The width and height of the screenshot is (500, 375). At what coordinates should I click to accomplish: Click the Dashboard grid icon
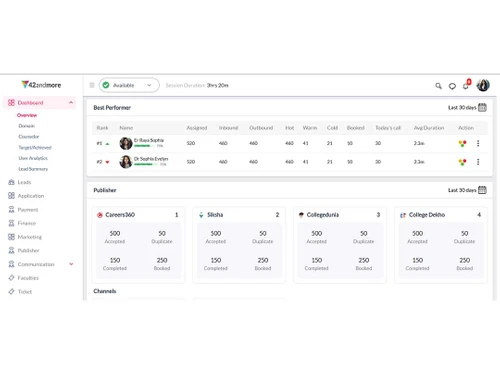(x=11, y=102)
